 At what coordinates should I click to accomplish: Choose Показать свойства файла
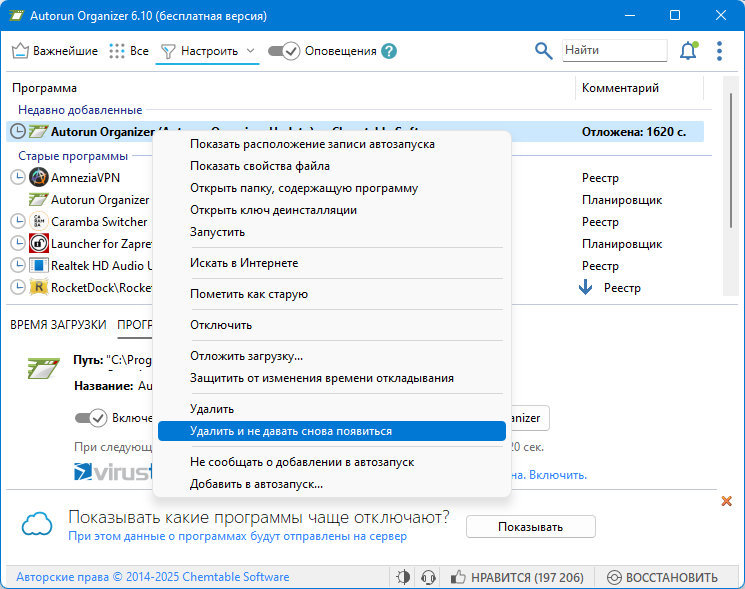click(332, 166)
